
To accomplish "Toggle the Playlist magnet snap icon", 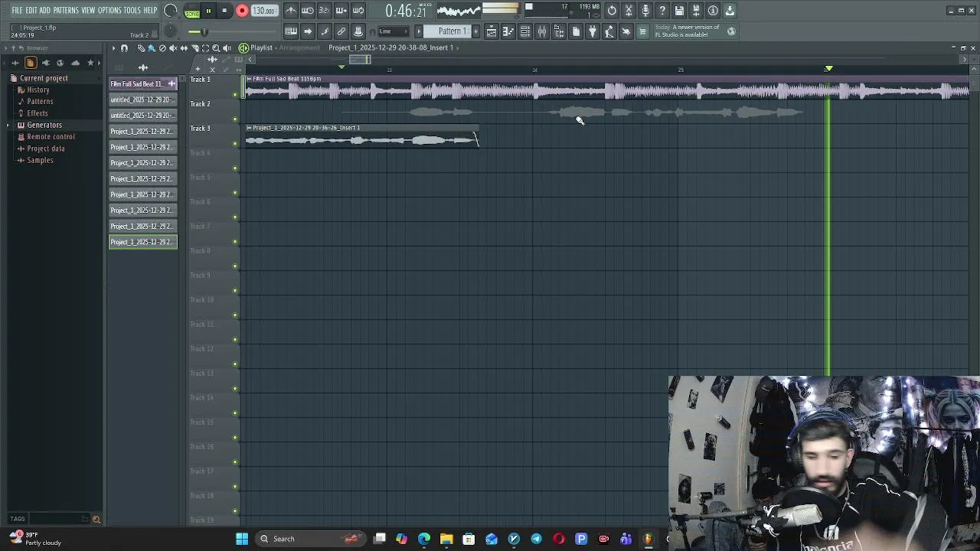I will pos(124,48).
